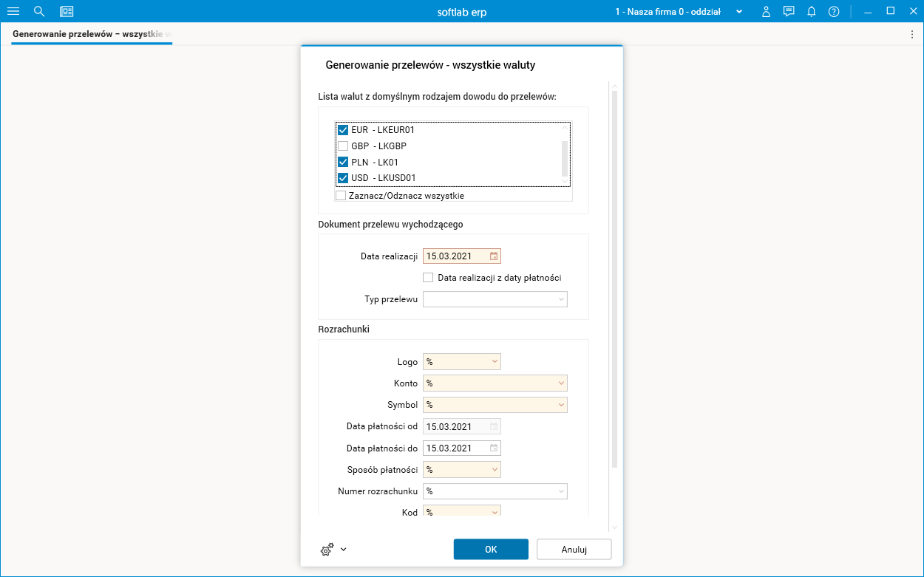Click the currency list scroll-down arrow
The height and width of the screenshot is (577, 924).
point(565,181)
